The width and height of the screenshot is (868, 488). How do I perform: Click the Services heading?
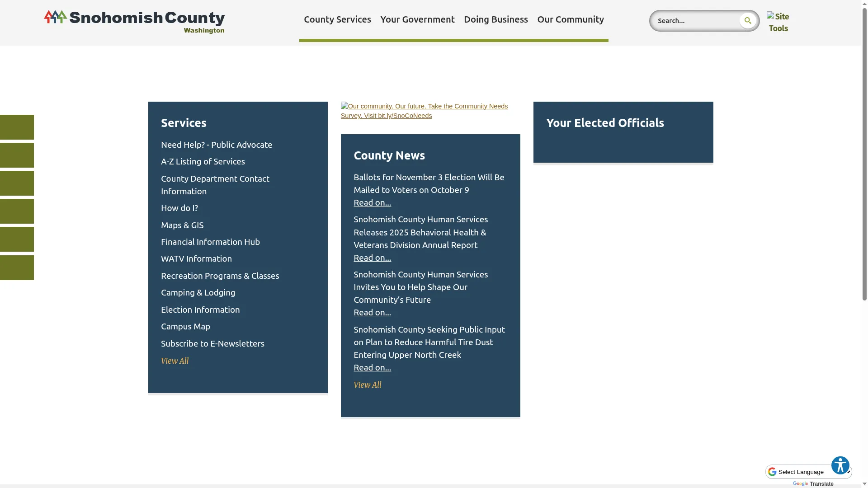[x=184, y=123]
